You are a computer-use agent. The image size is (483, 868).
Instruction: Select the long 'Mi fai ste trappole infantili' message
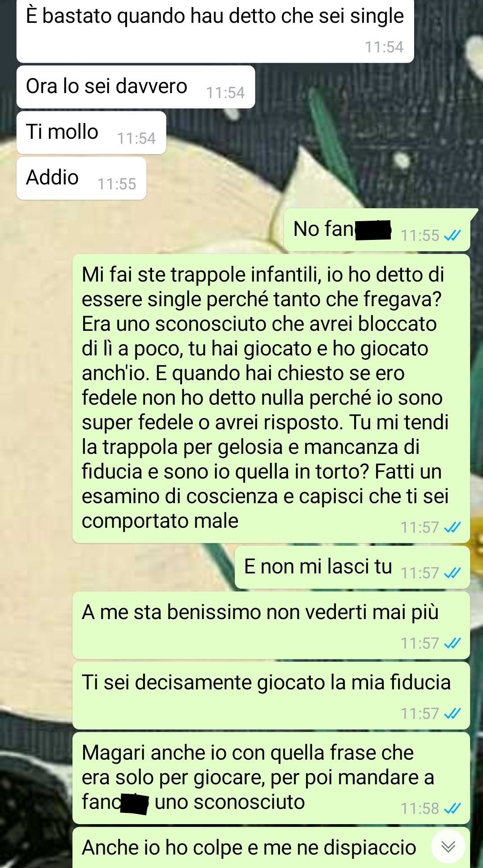271,398
